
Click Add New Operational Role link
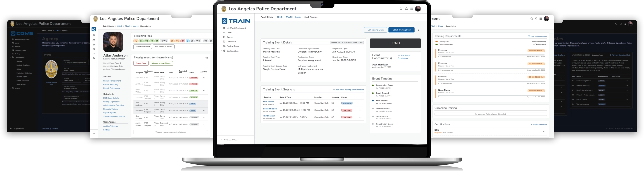[620, 55]
